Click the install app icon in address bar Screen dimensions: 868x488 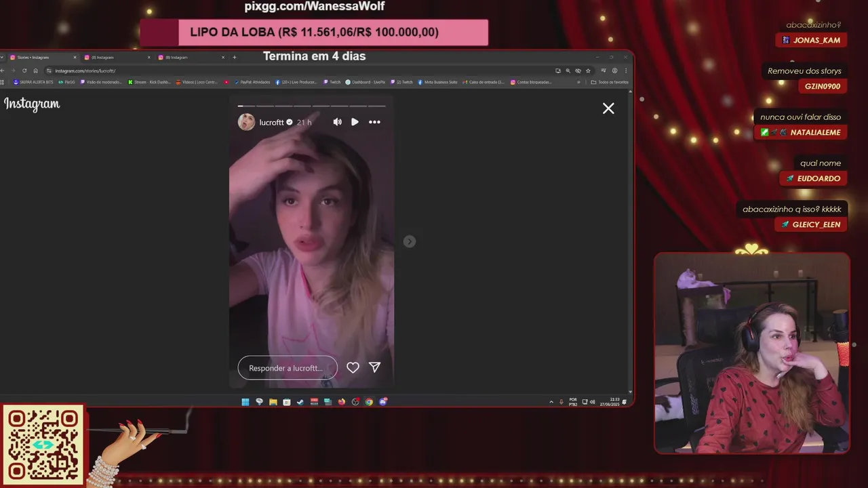click(x=558, y=70)
